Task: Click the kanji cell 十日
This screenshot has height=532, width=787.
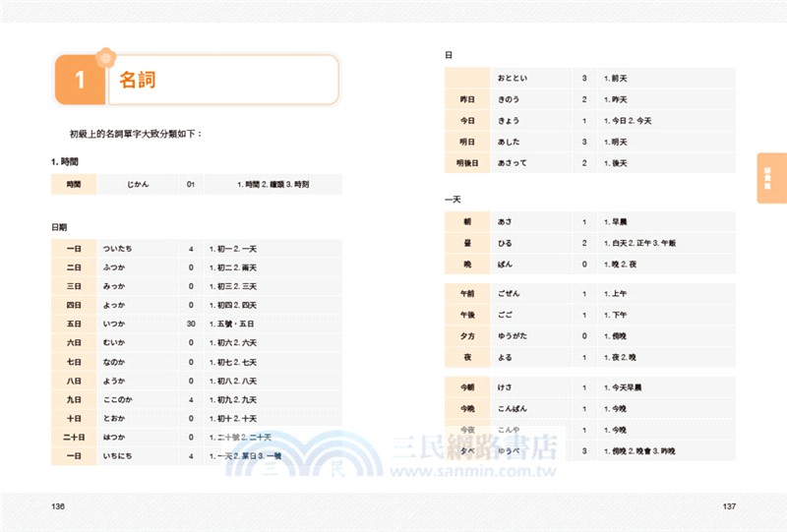Action: (74, 418)
